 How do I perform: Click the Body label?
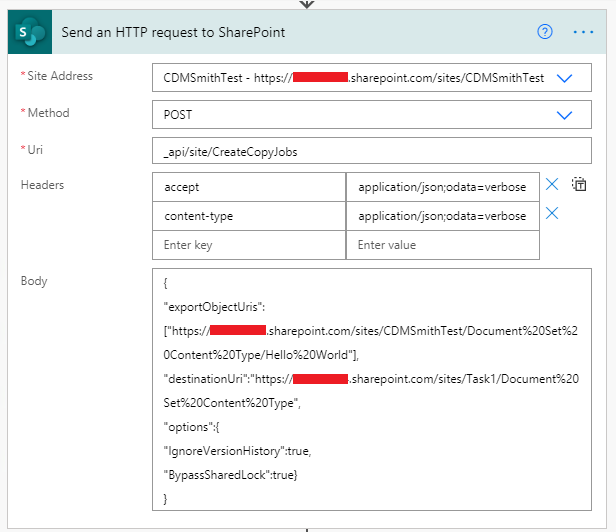coord(34,281)
